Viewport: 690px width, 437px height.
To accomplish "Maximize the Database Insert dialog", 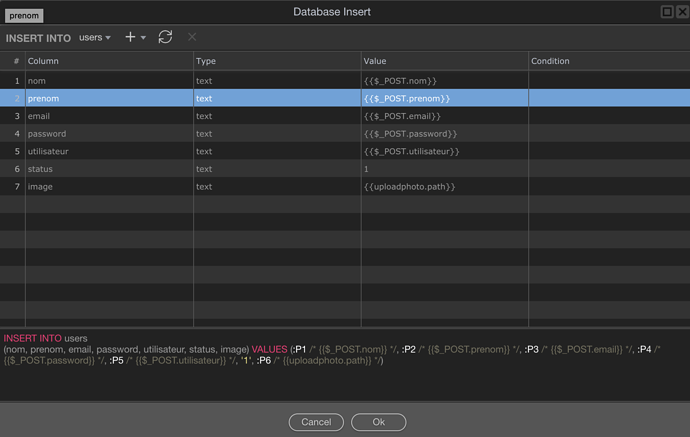I will (x=667, y=12).
